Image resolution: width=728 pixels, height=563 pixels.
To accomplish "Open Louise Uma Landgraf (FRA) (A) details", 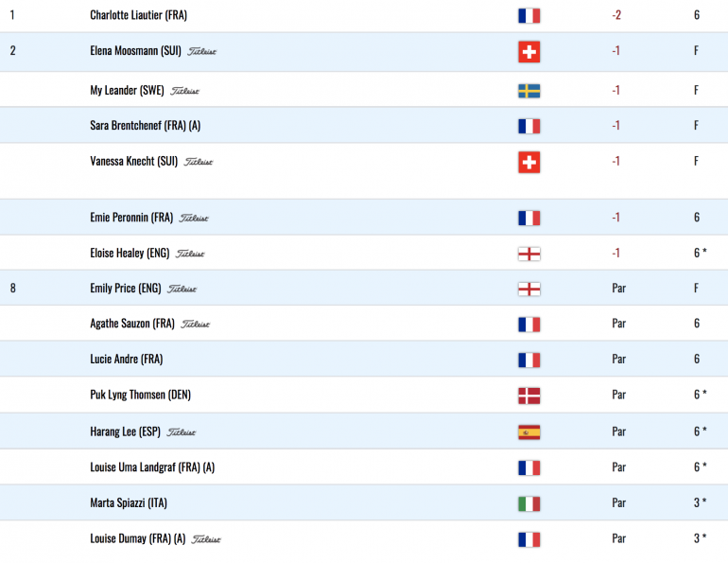I will point(152,467).
